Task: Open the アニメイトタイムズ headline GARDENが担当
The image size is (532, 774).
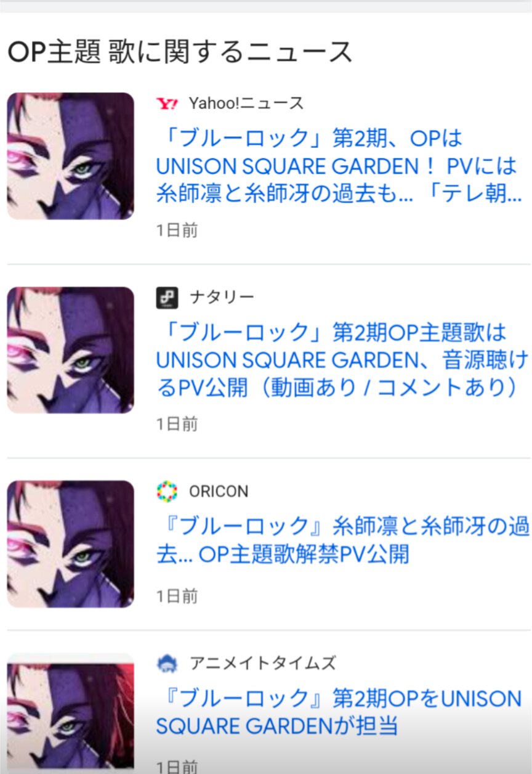Action: (339, 712)
